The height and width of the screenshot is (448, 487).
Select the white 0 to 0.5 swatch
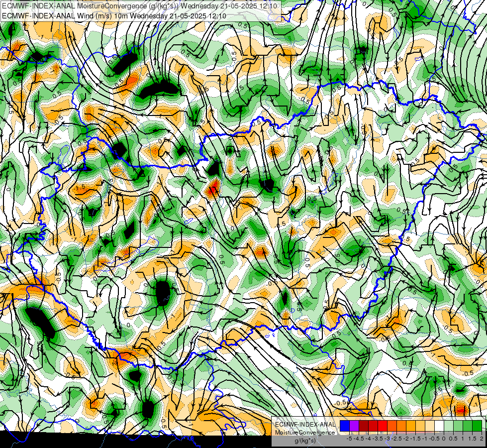tap(439, 426)
